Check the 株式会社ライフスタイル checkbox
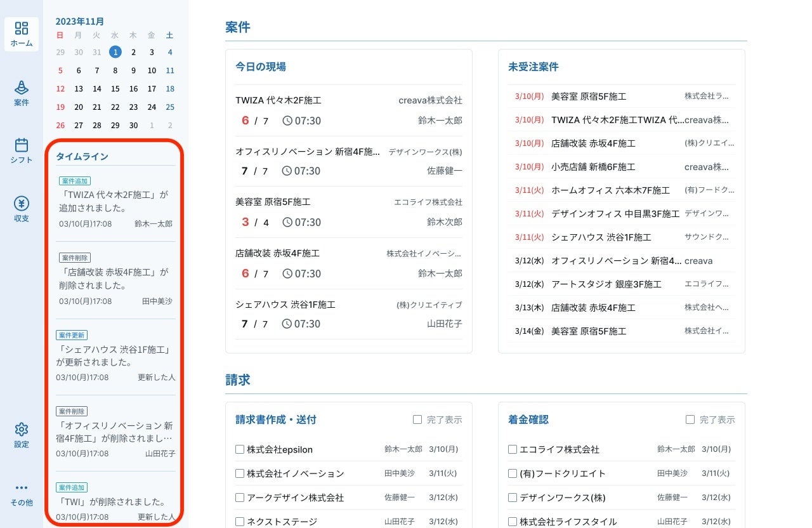 513,522
